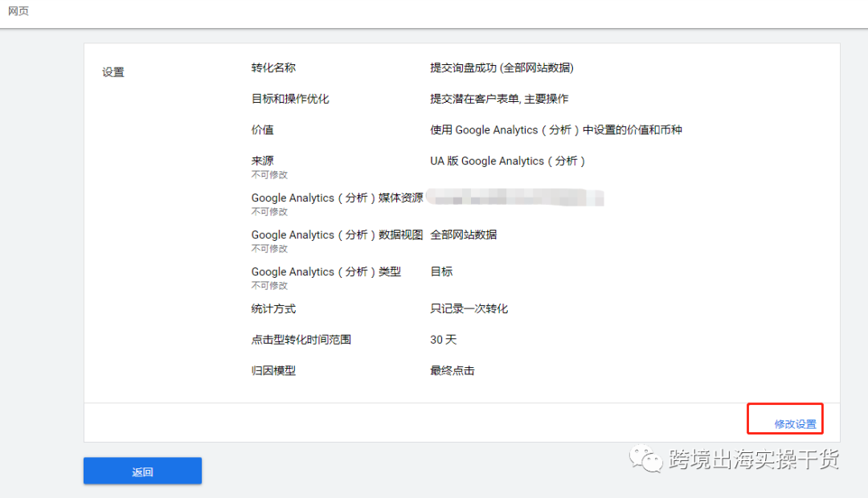Click the 转化名称 field label
The image size is (868, 498).
tap(273, 67)
